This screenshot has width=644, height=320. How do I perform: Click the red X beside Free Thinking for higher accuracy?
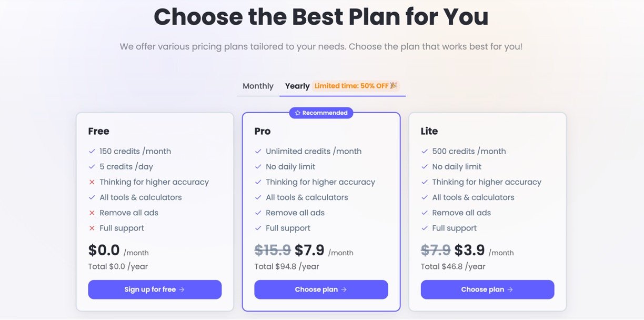point(92,182)
